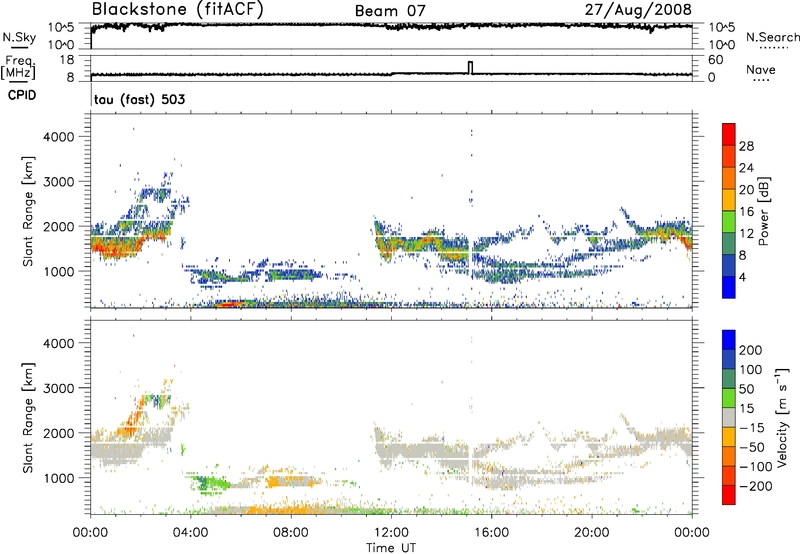The image size is (800, 554).
Task: Click the '60' tick on the Nave axis
Action: click(x=715, y=60)
